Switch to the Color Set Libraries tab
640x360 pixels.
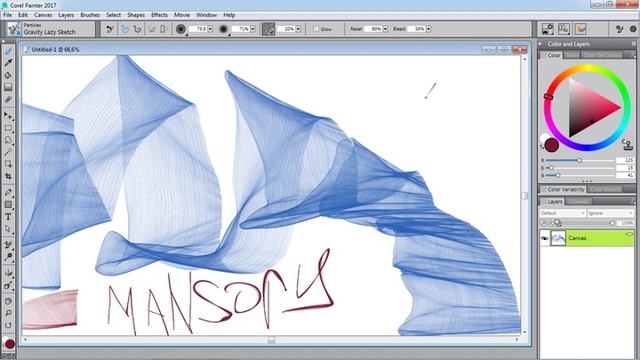click(602, 55)
